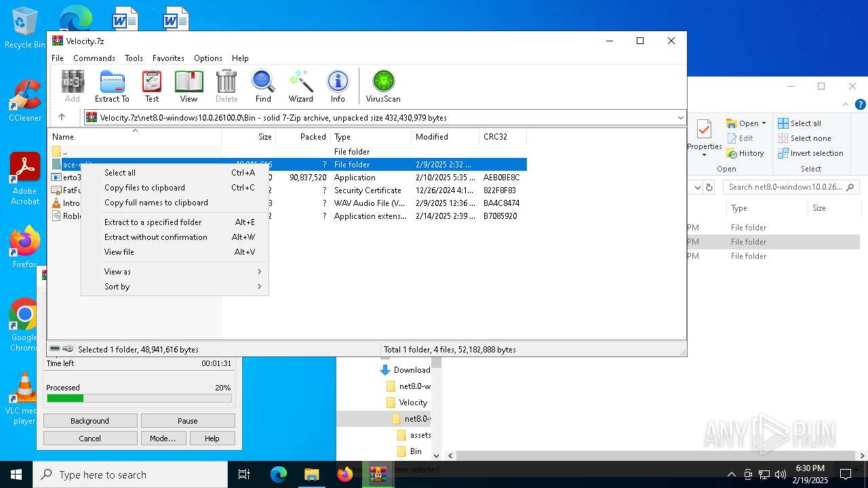This screenshot has width=868, height=488.
Task: Open Recycle Bin desktop icon
Action: coord(25,28)
